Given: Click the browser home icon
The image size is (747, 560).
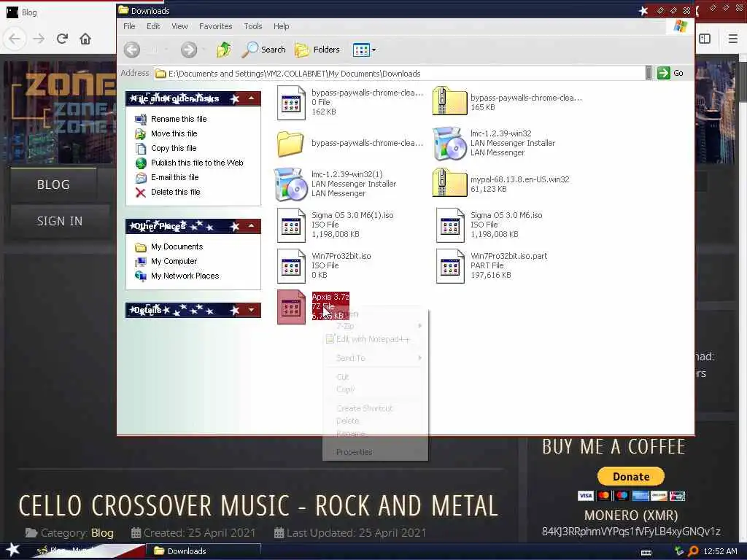Looking at the screenshot, I should pos(85,39).
